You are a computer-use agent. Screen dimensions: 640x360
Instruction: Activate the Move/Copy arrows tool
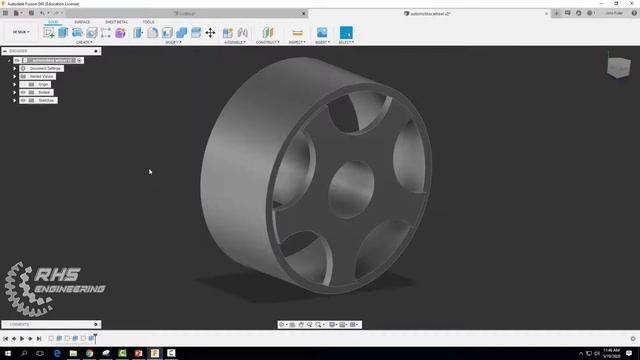[210, 33]
